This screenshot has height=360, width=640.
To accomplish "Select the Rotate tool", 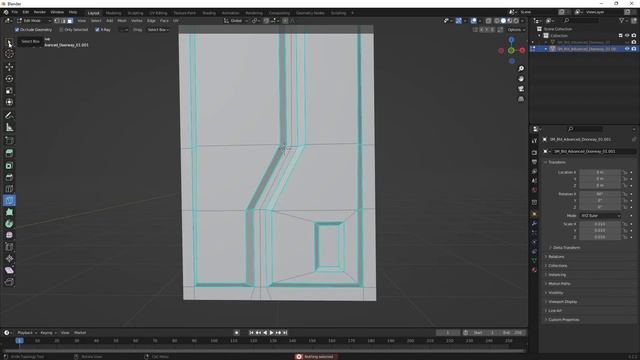I will pos(9,78).
